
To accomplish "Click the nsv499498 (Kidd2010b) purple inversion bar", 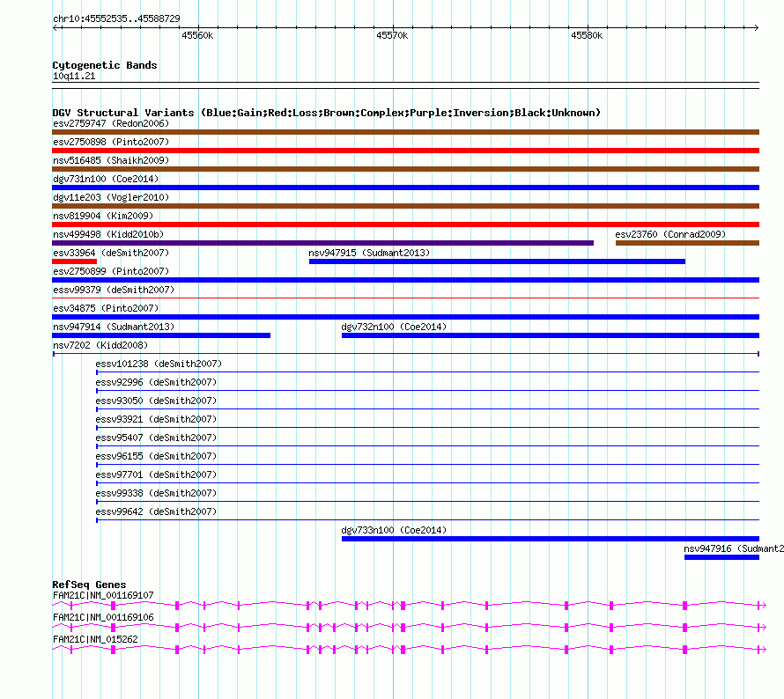I will click(x=323, y=243).
